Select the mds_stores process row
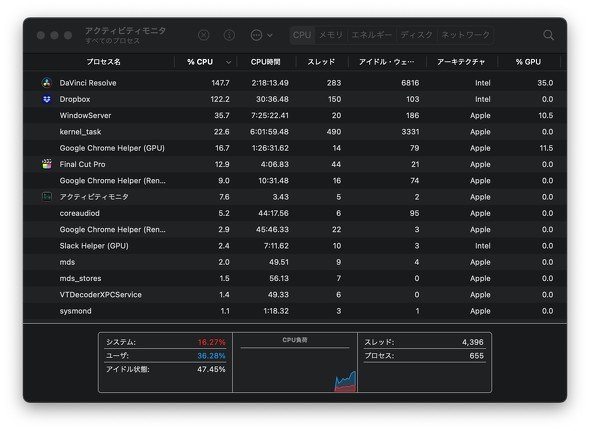 click(x=295, y=279)
